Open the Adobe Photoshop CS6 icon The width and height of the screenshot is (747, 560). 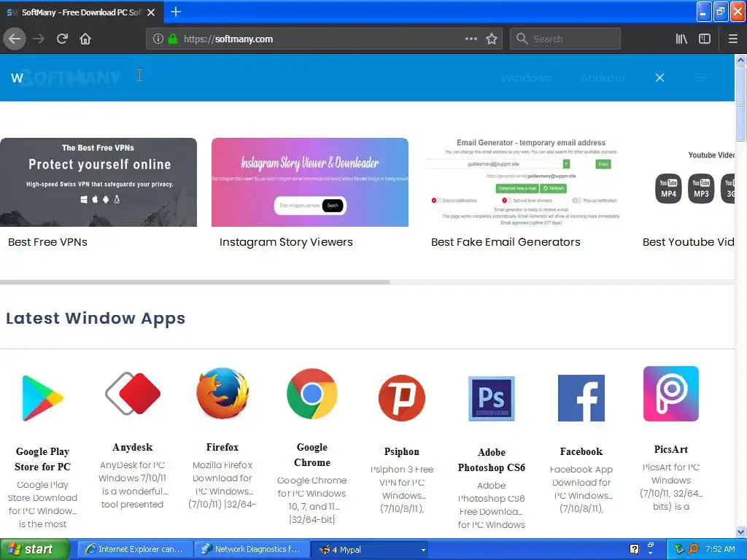pyautogui.click(x=491, y=399)
